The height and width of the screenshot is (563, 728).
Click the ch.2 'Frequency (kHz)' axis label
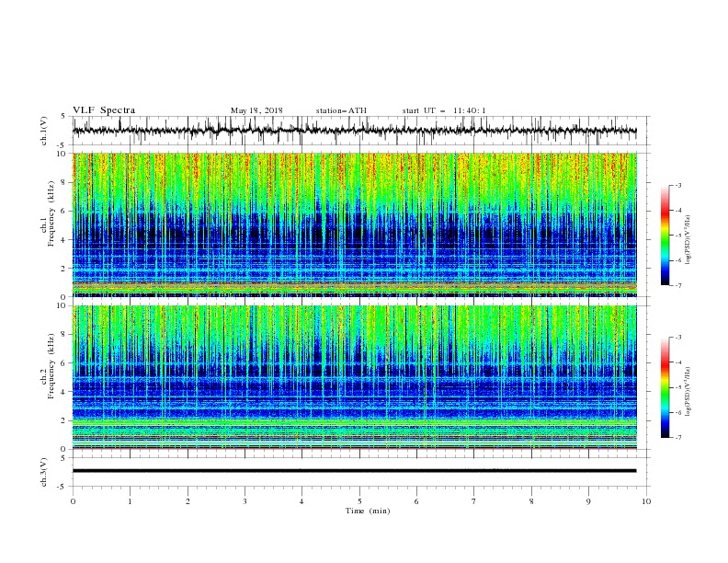51,367
